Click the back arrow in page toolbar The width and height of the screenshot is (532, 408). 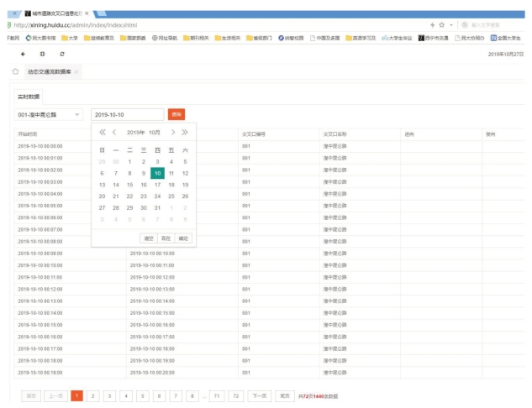click(x=23, y=54)
